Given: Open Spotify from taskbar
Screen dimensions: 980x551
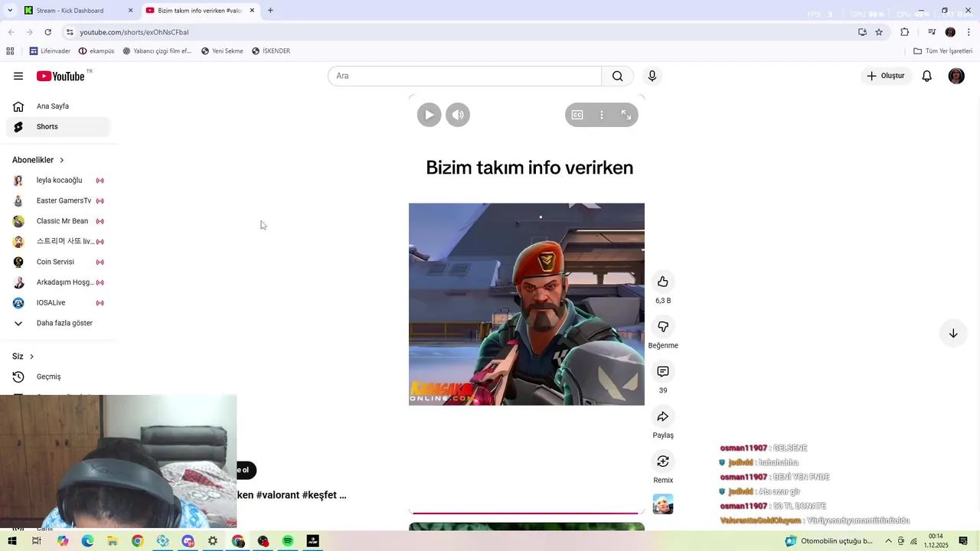Looking at the screenshot, I should point(288,541).
